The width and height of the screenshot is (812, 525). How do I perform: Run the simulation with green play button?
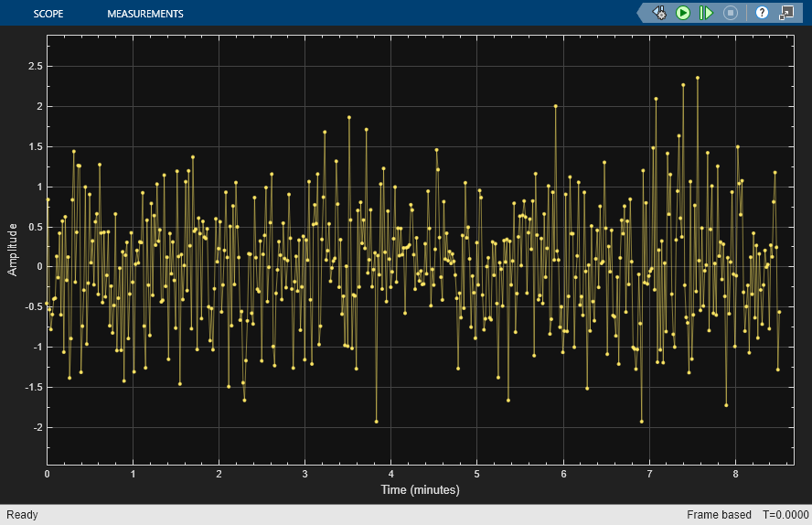[683, 13]
